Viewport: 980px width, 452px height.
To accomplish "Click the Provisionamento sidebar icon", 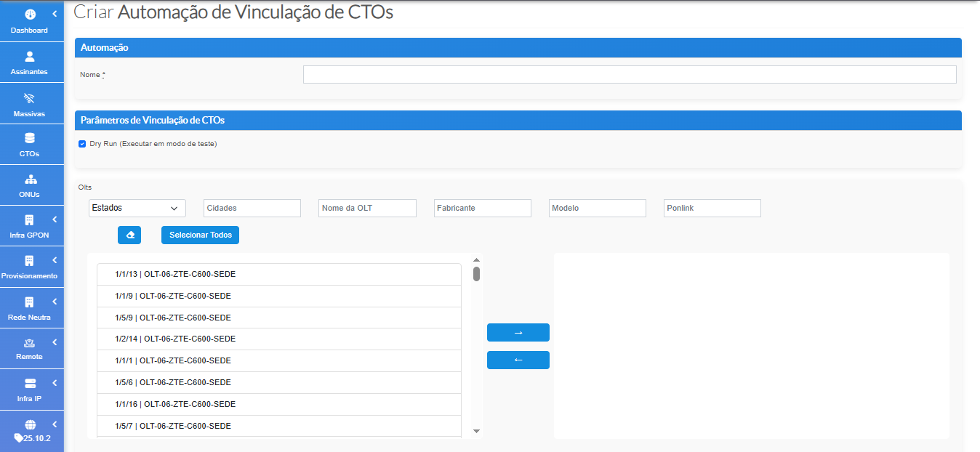I will [28, 260].
